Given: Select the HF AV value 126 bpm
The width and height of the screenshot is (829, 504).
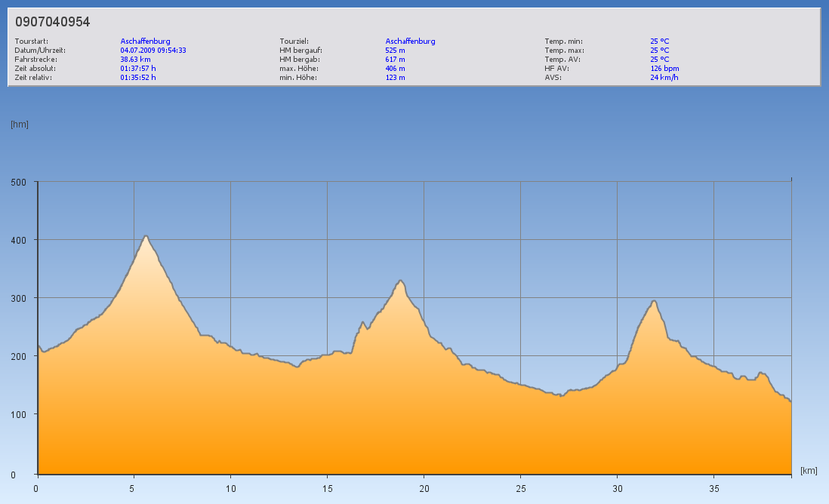Looking at the screenshot, I should click(x=664, y=69).
